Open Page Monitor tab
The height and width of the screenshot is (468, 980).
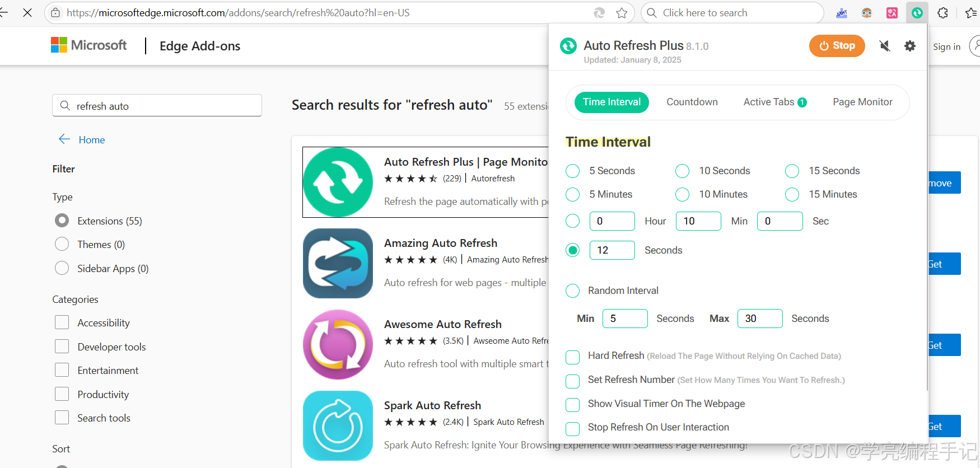pos(862,102)
